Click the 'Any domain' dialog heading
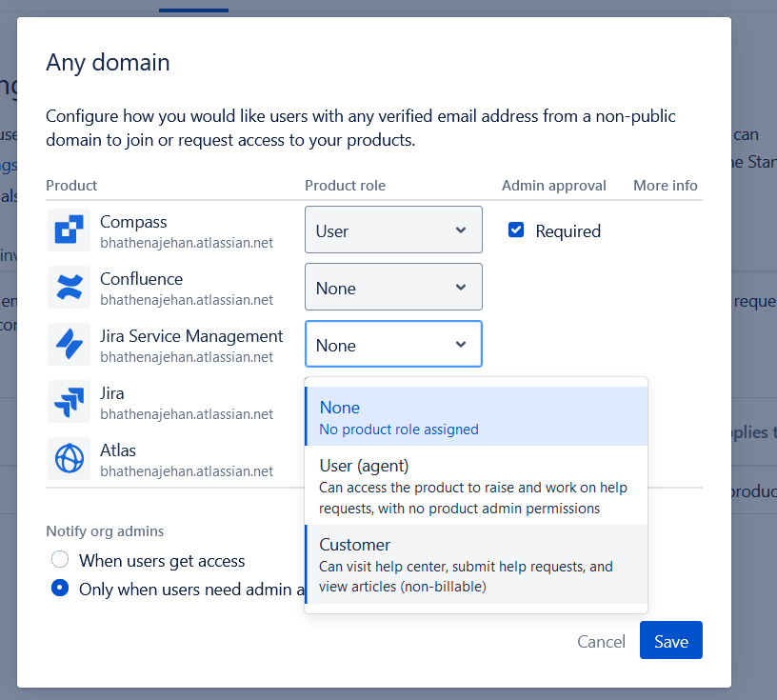This screenshot has width=777, height=700. [108, 63]
